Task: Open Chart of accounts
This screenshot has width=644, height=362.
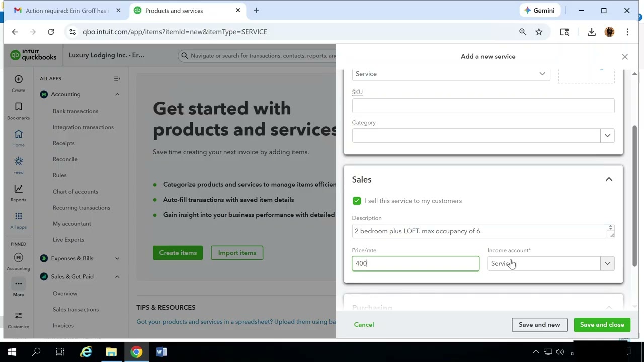Action: (x=75, y=192)
